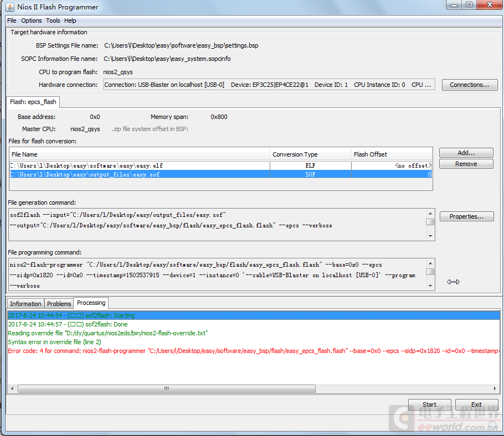Click the Hardware connection field

(x=269, y=85)
